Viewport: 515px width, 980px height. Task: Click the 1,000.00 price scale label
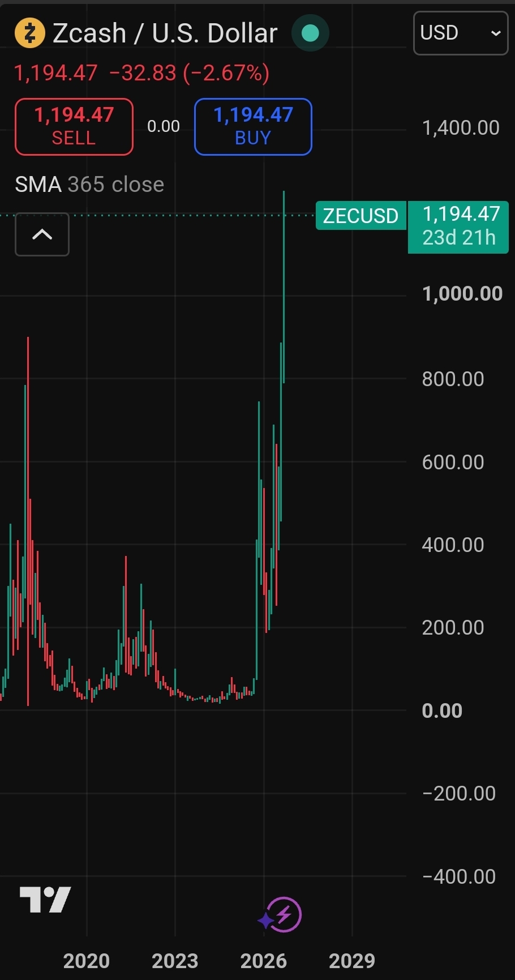coord(462,294)
